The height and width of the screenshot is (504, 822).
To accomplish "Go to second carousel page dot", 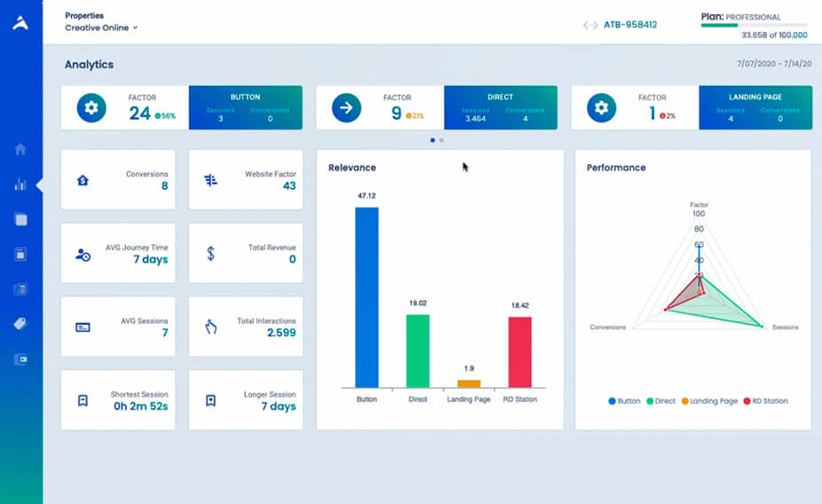I will pos(441,140).
